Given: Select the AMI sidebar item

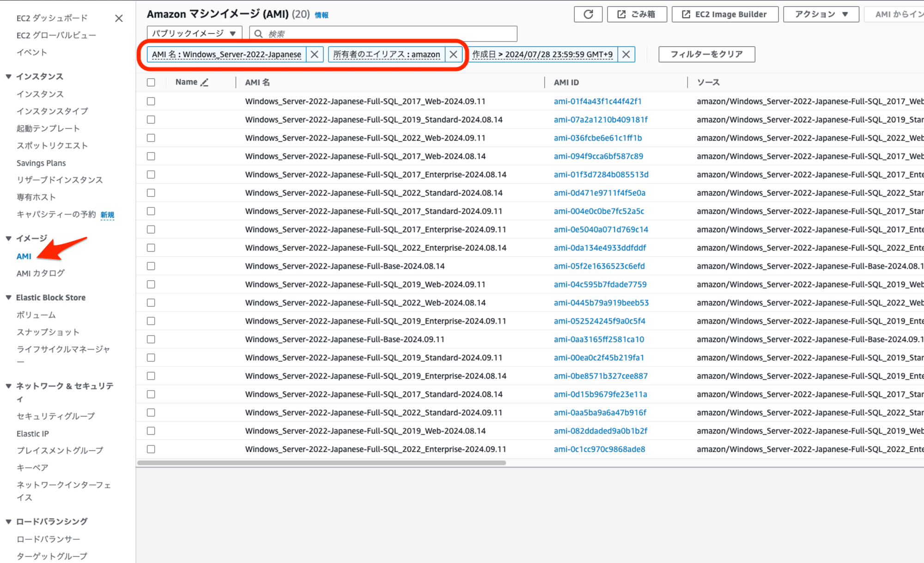Looking at the screenshot, I should [x=24, y=256].
